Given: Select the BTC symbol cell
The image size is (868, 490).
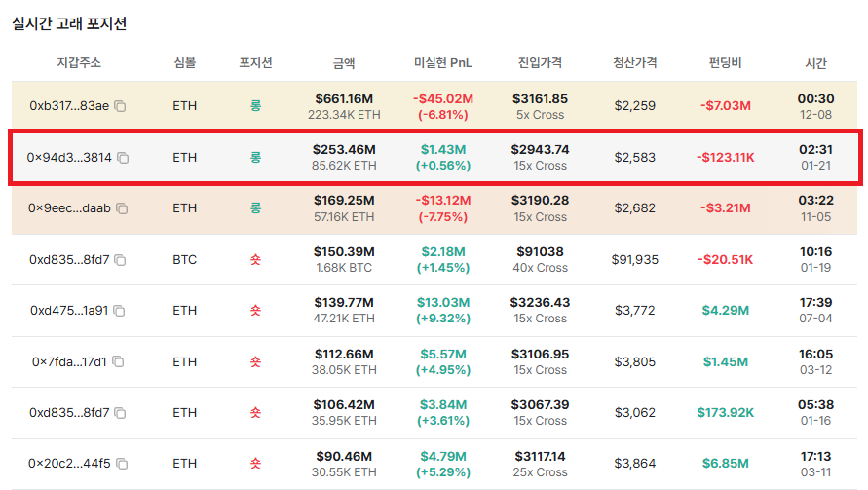Looking at the screenshot, I should (184, 260).
